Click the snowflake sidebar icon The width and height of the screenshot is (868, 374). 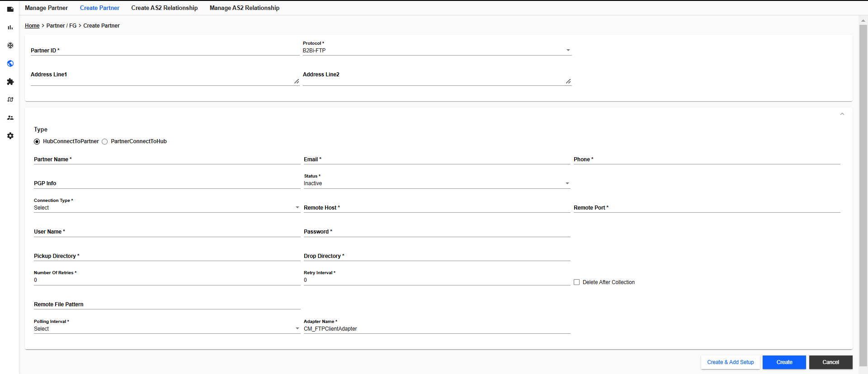(10, 45)
